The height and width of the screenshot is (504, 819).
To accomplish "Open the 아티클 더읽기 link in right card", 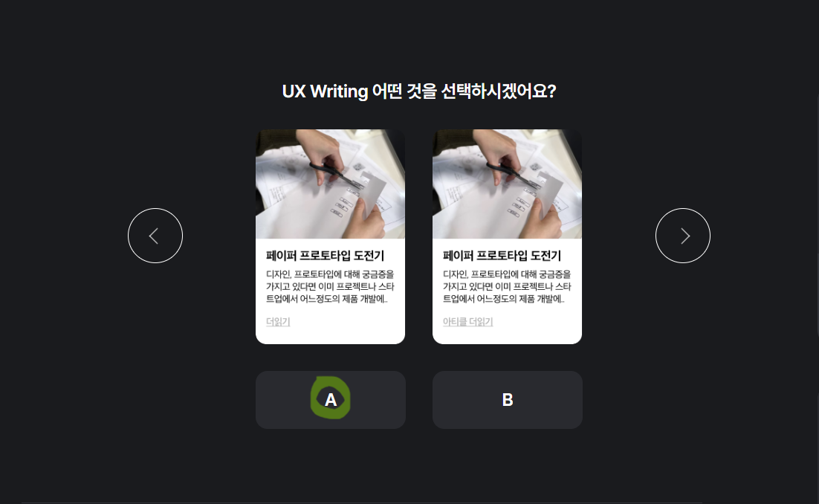I will tap(467, 322).
